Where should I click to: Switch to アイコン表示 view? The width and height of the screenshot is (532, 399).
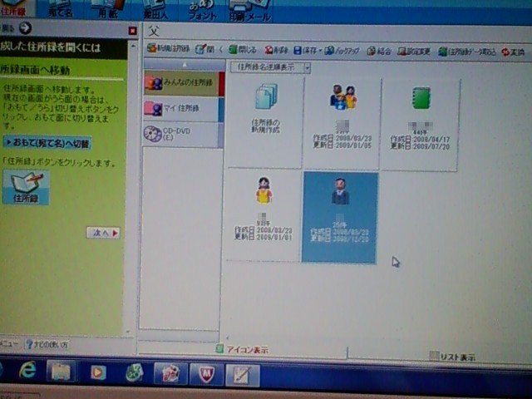(x=242, y=349)
